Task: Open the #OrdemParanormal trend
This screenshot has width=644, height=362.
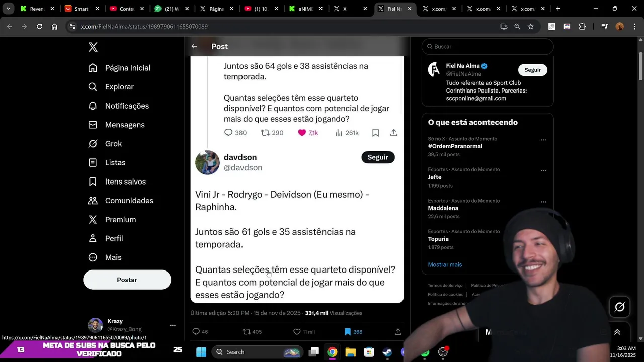Action: pyautogui.click(x=455, y=146)
